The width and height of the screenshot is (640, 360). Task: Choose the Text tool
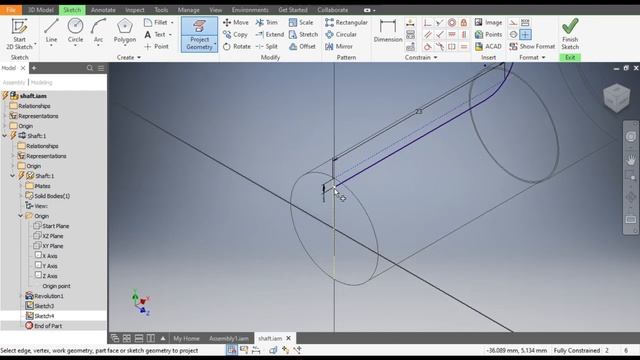pos(155,35)
